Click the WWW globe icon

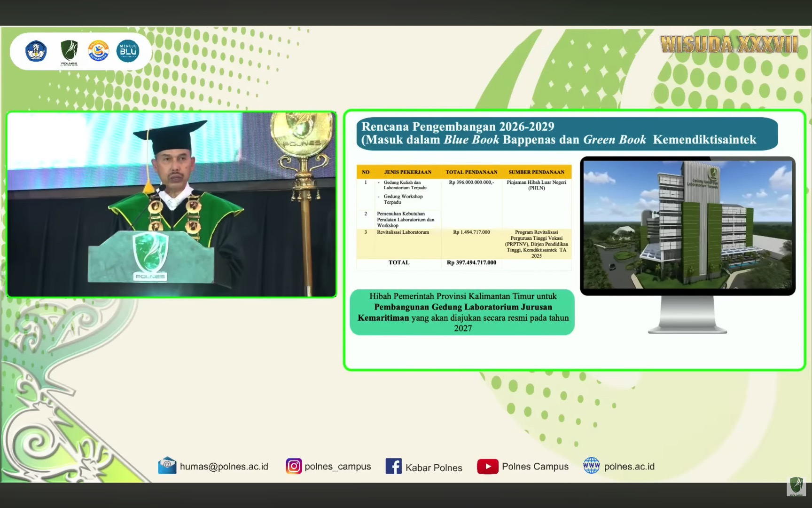pyautogui.click(x=592, y=466)
